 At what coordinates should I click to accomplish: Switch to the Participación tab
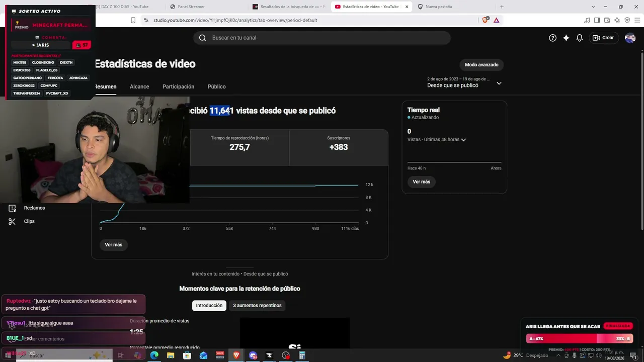tap(178, 86)
